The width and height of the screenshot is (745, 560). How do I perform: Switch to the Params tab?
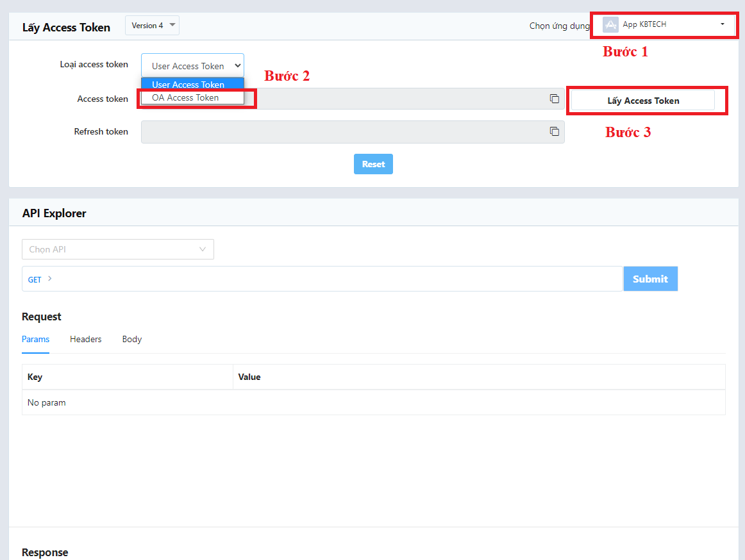[35, 339]
